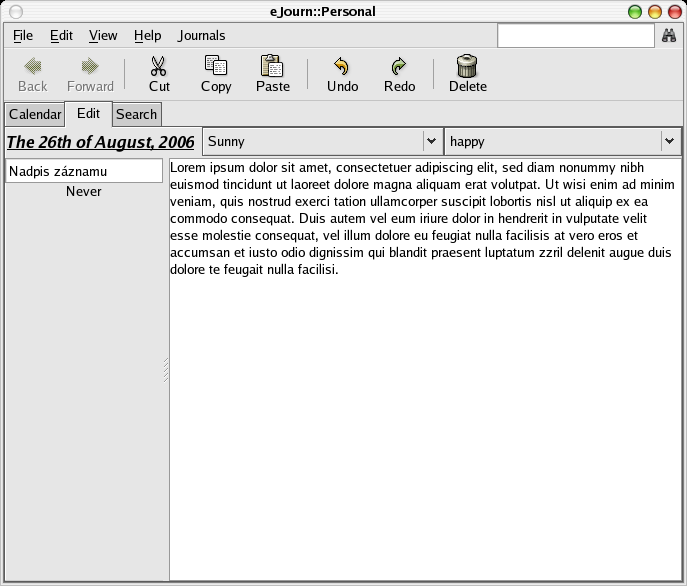The height and width of the screenshot is (586, 687).
Task: Click the window menu circle at title bar left
Action: (16, 12)
